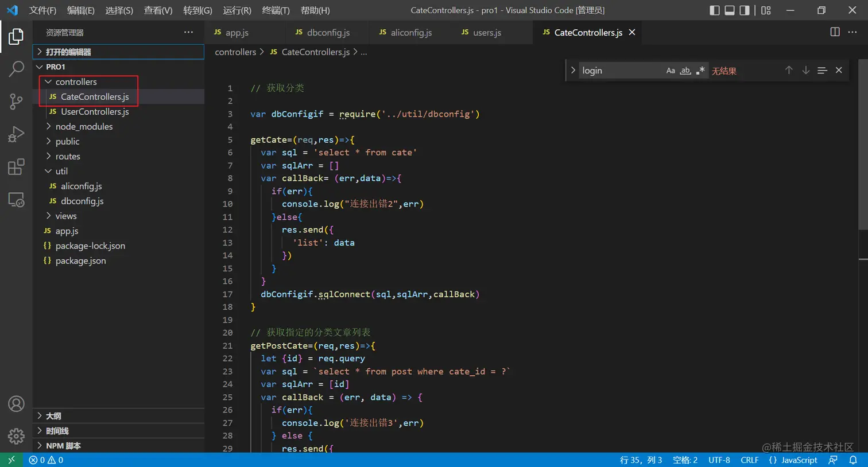Close the CateControllers.js tab

[632, 32]
